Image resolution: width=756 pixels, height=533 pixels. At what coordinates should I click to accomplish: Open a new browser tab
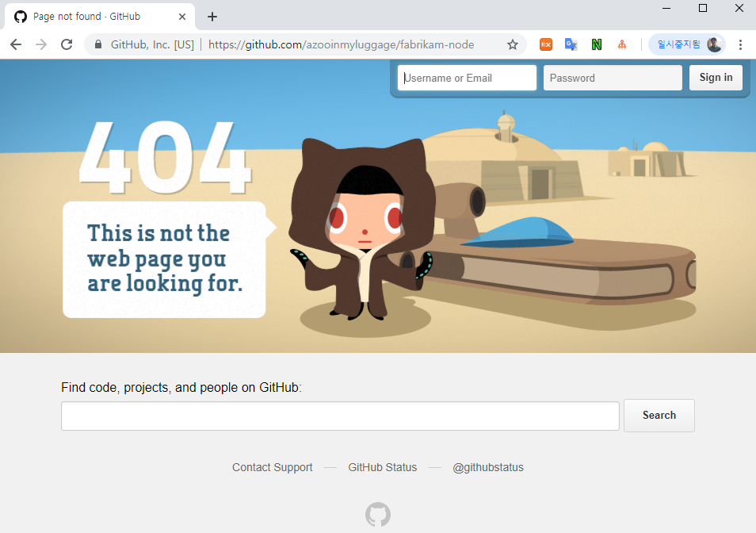(x=212, y=17)
